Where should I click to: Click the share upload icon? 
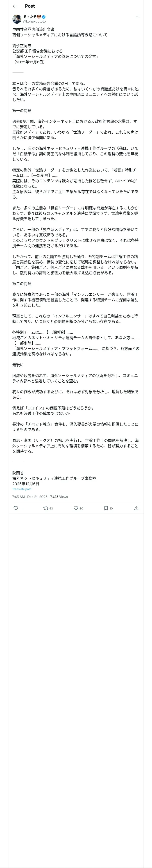pyautogui.click(x=136, y=508)
